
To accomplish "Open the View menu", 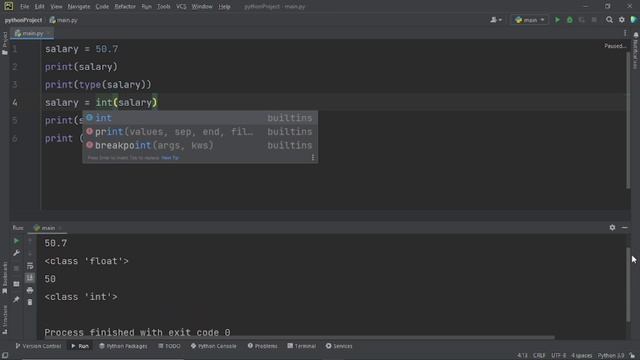I will click(56, 7).
